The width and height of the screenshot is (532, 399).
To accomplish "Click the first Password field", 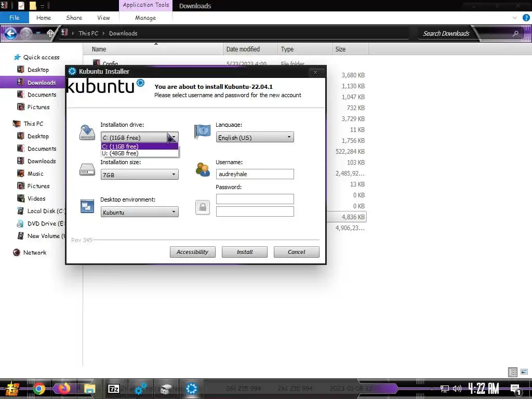I will 255,199.
